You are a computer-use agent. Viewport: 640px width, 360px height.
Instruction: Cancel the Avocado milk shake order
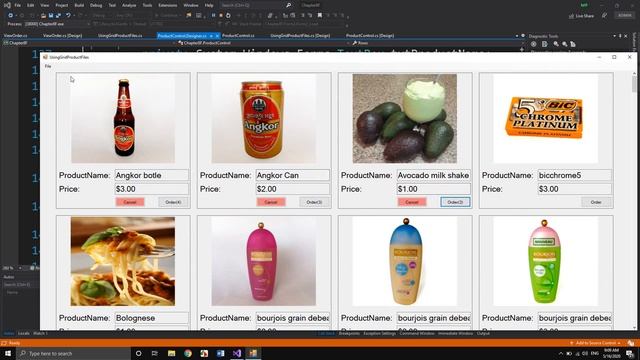[x=412, y=202]
